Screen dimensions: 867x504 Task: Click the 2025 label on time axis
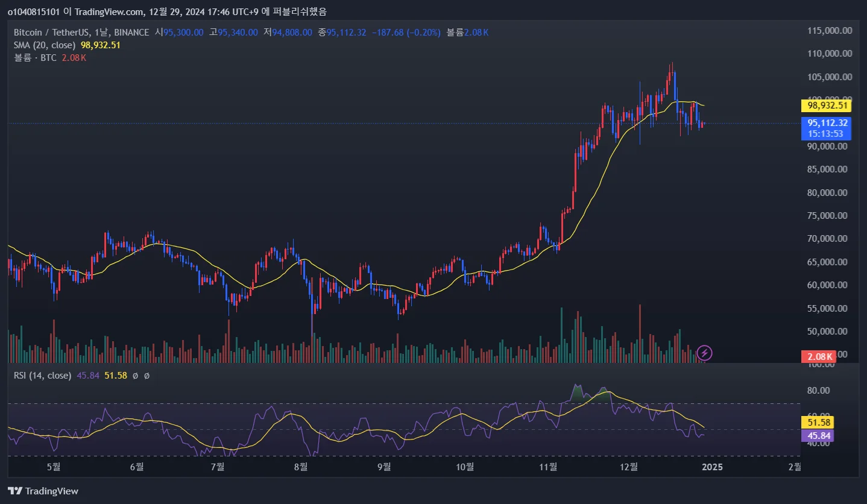[x=712, y=467]
